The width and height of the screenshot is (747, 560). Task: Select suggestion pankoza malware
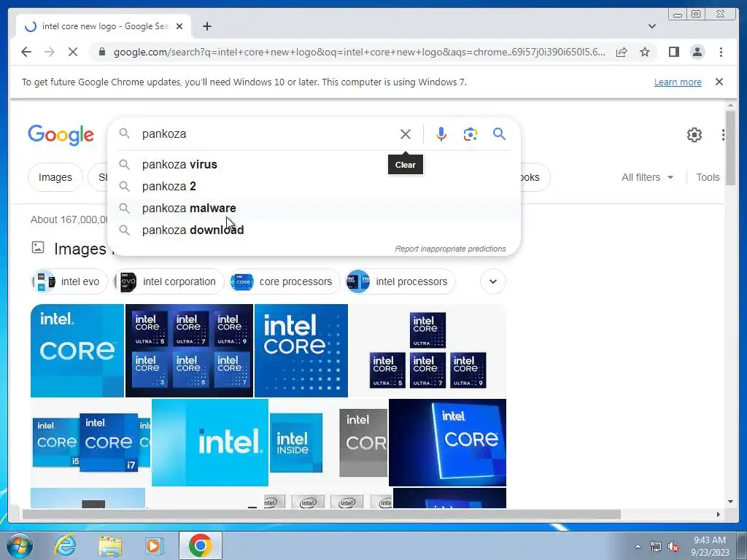pos(314,208)
